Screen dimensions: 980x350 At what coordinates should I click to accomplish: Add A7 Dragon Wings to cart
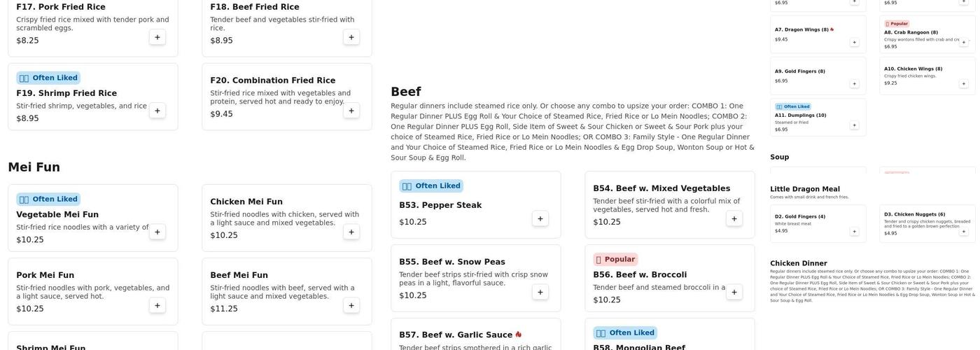[x=854, y=42]
